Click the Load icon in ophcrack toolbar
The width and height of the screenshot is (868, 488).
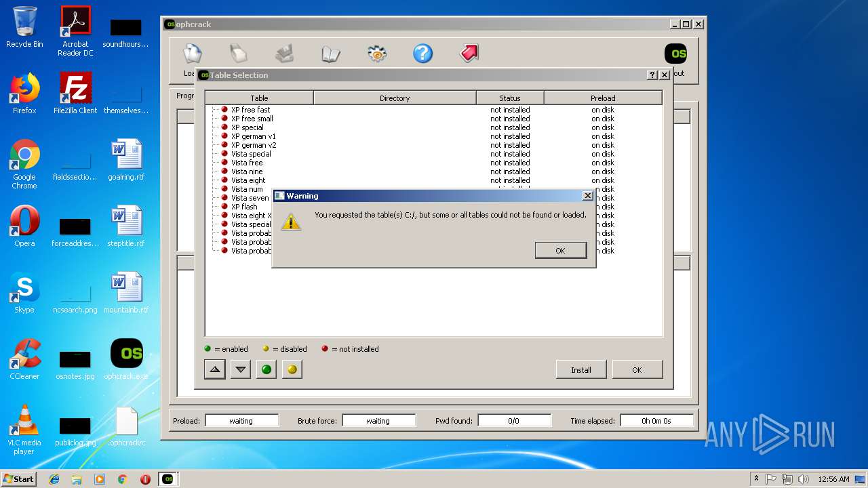(193, 54)
